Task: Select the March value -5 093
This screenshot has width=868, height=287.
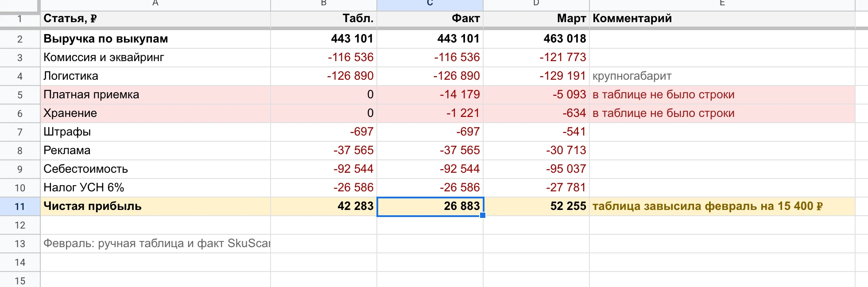Action: point(536,95)
